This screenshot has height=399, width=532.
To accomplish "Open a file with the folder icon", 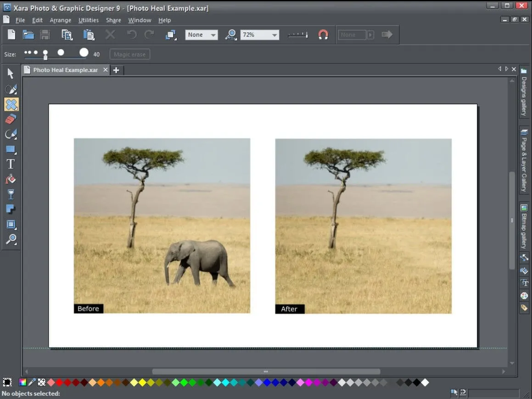I will click(x=28, y=35).
